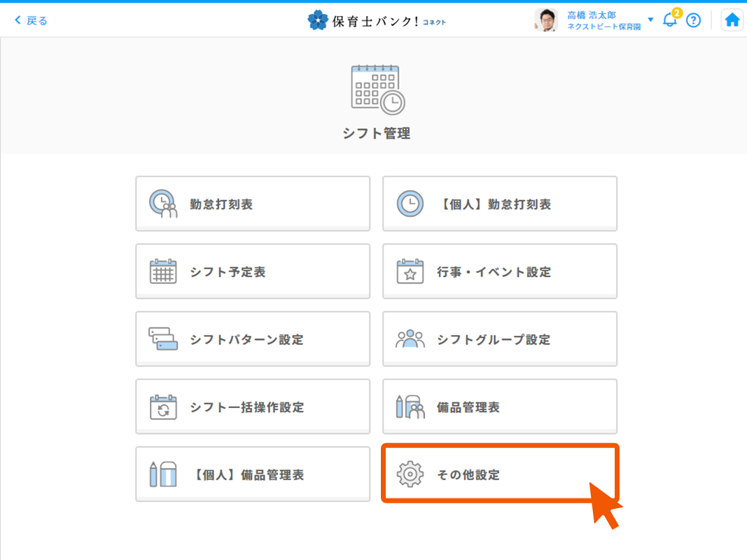Click the calendar grid icon for シフト予定表

tap(163, 272)
